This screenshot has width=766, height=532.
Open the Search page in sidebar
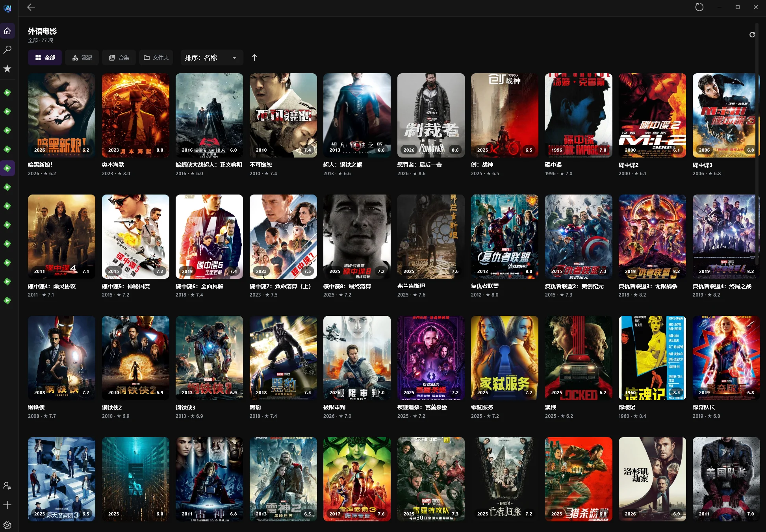[x=7, y=50]
